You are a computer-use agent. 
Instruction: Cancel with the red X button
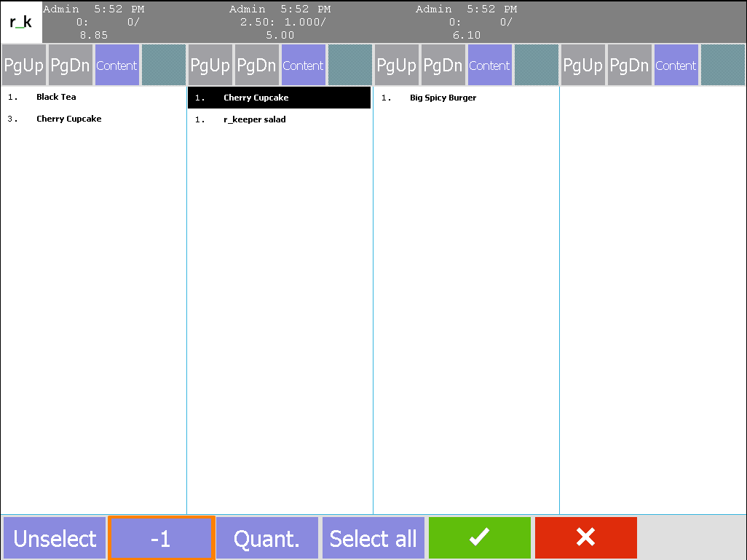pyautogui.click(x=585, y=537)
